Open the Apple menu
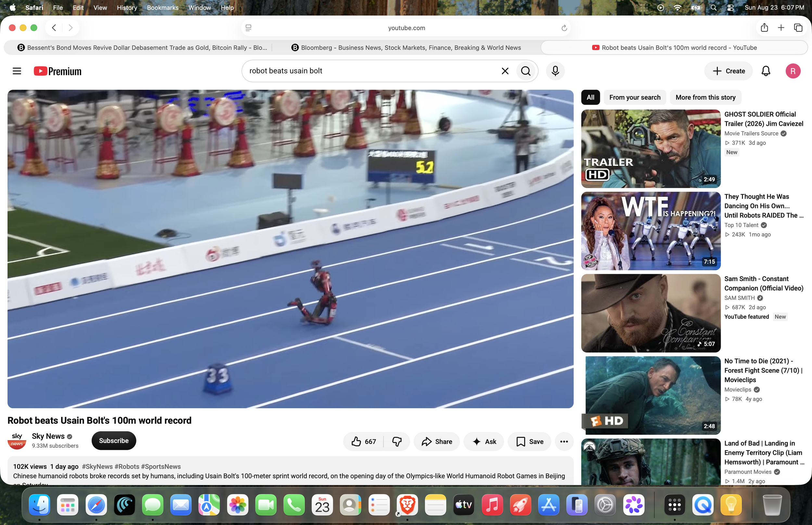This screenshot has height=525, width=812. 13,7
